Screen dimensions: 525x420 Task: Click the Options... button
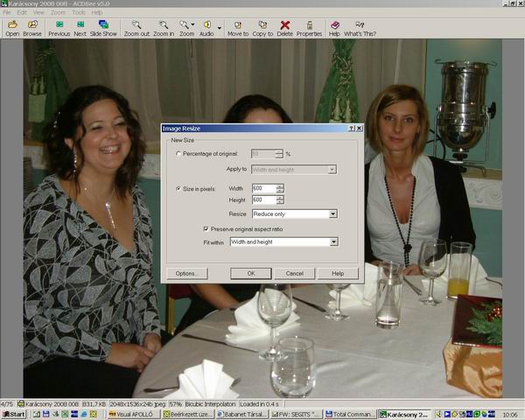click(x=185, y=273)
